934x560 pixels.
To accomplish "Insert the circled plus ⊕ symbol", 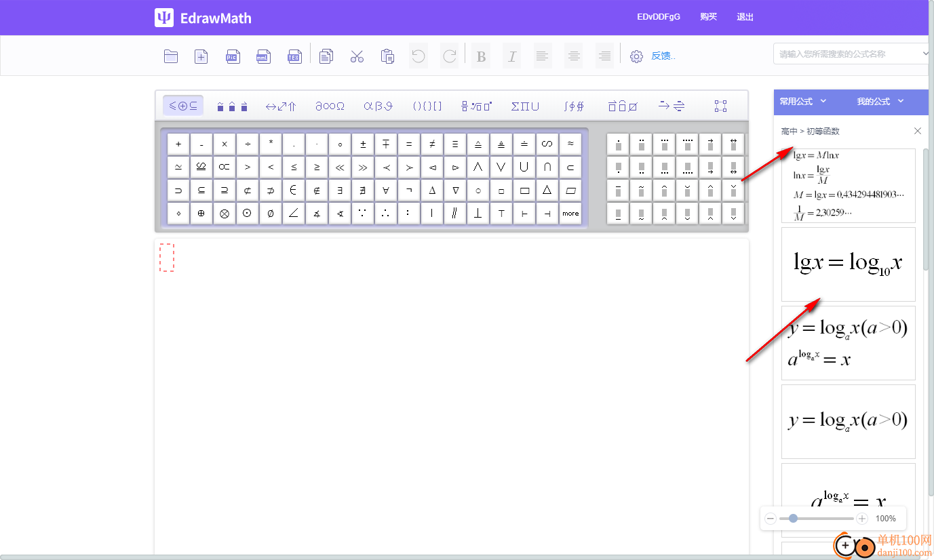I will click(201, 213).
